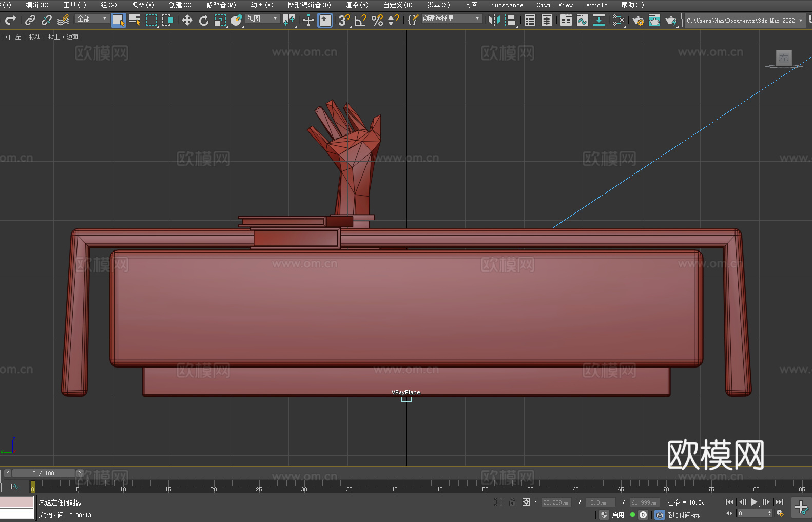The width and height of the screenshot is (812, 522).
Task: Click the [粘土 + 边面] shading label
Action: pyautogui.click(x=64, y=37)
